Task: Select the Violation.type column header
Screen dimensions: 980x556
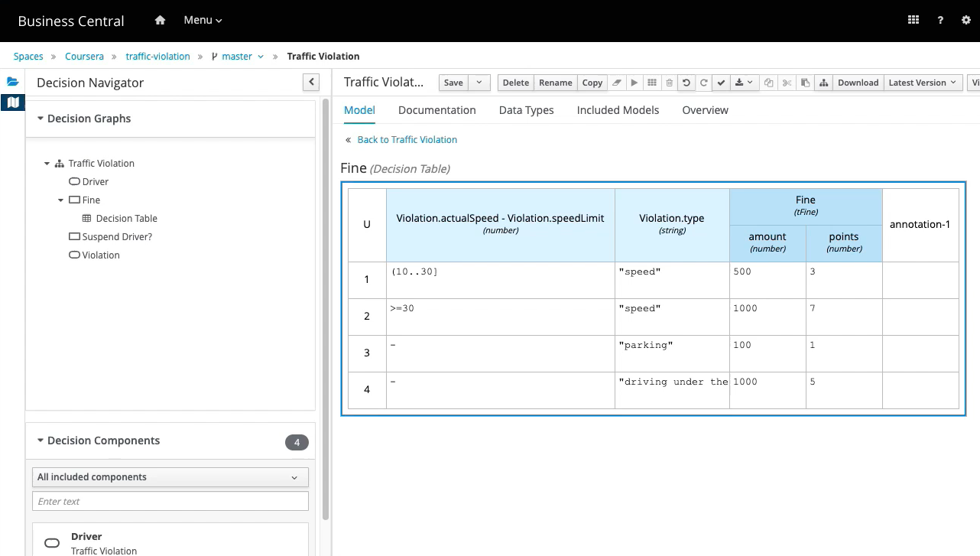Action: [x=672, y=225]
